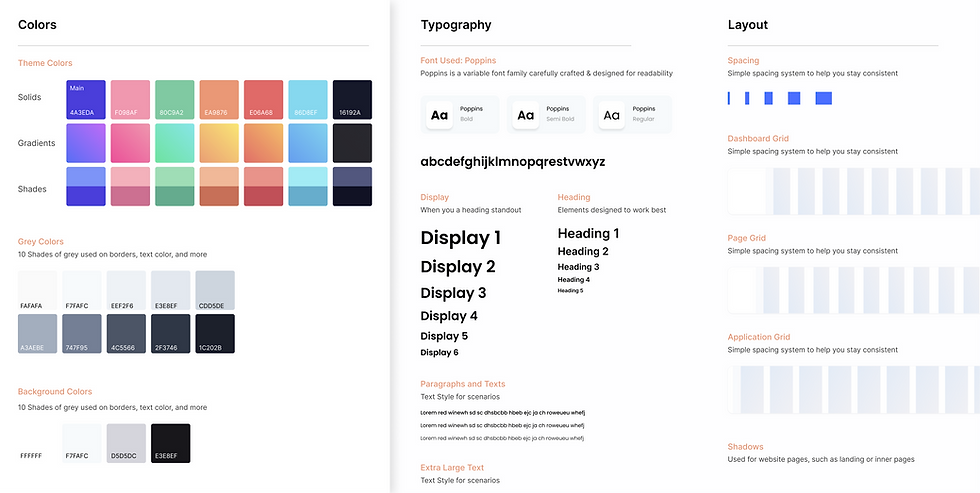Click the largest blue spacing square
This screenshot has height=493, width=980.
[x=824, y=98]
